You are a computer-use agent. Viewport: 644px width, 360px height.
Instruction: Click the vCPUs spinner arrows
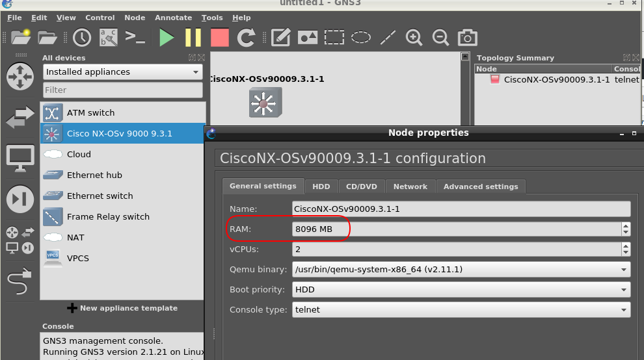(x=626, y=249)
